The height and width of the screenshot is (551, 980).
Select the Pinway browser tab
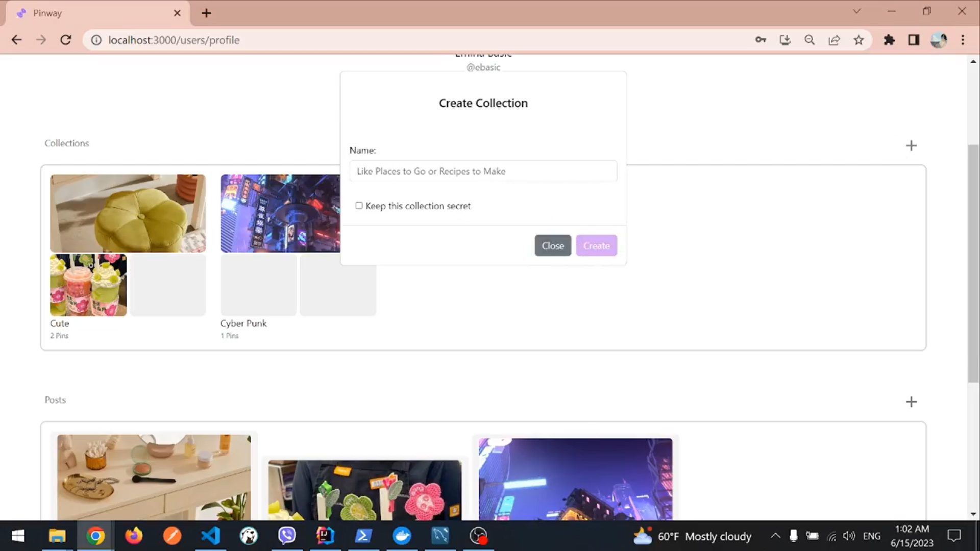tap(77, 13)
